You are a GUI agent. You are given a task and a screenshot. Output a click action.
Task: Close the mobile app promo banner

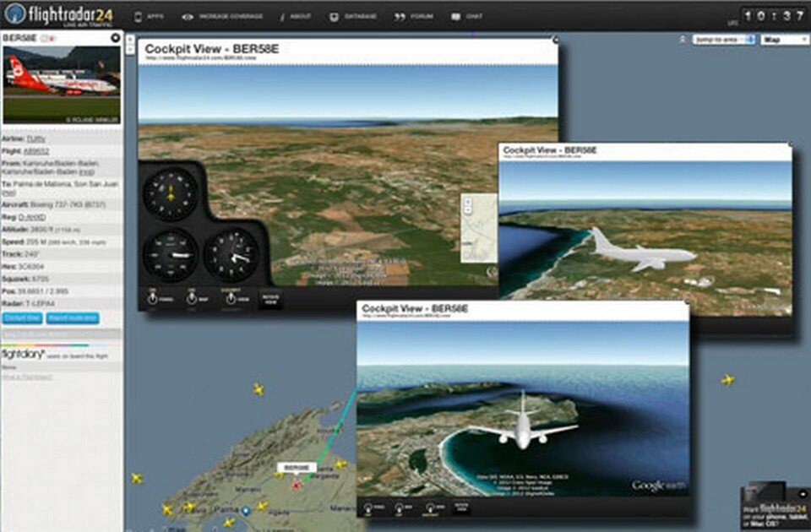pyautogui.click(x=803, y=494)
